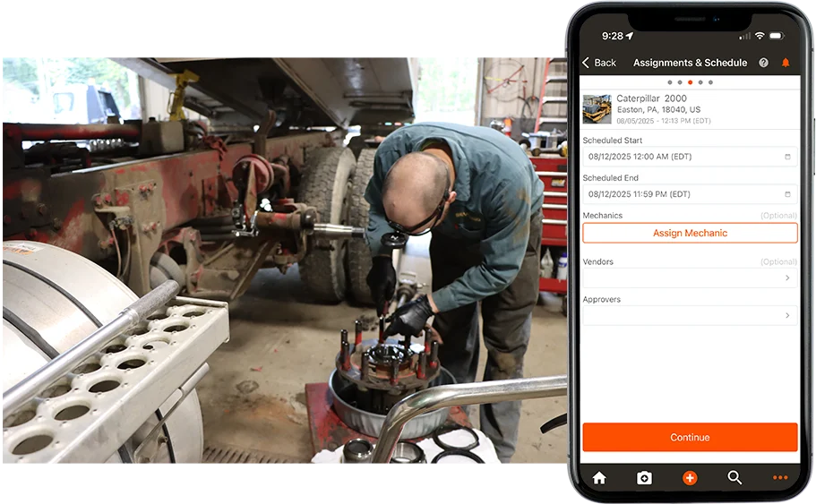Edit the Scheduled End date field
The width and height of the screenshot is (816, 504).
pyautogui.click(x=690, y=194)
